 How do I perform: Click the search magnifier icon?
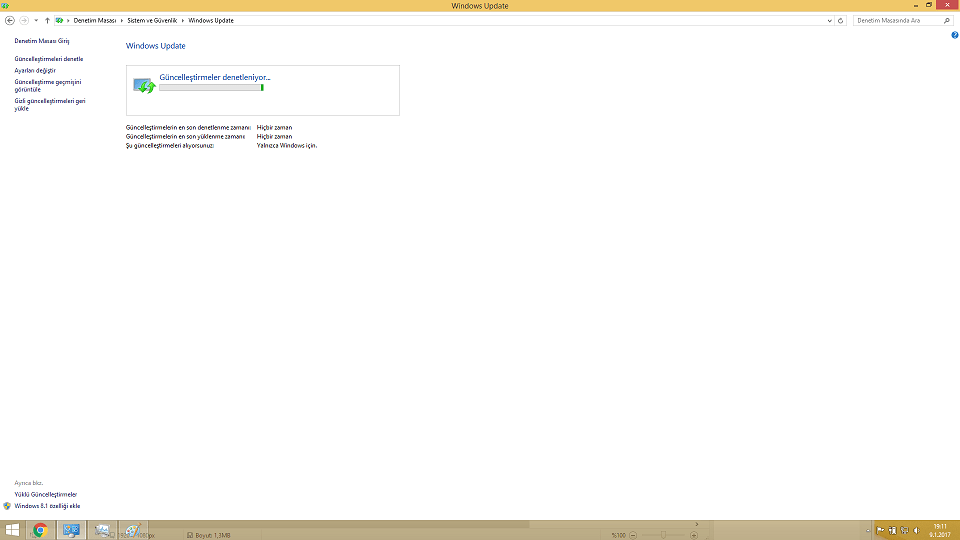(947, 21)
